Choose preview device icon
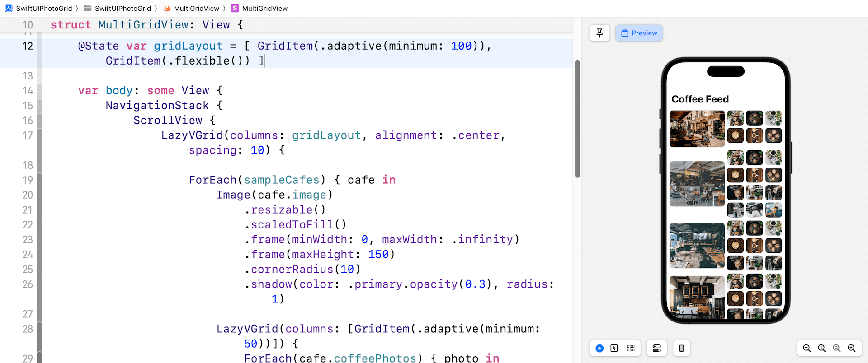Screen dimensions: 868x363 681,348
